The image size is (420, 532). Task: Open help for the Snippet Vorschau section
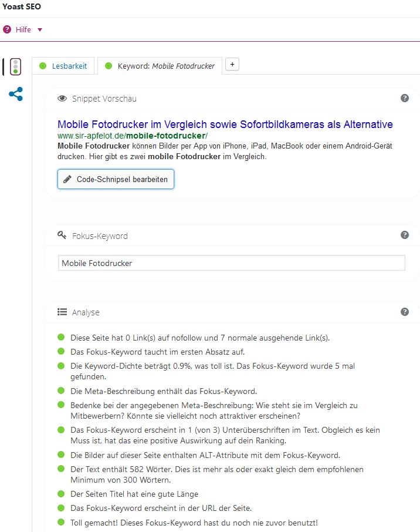[x=405, y=98]
